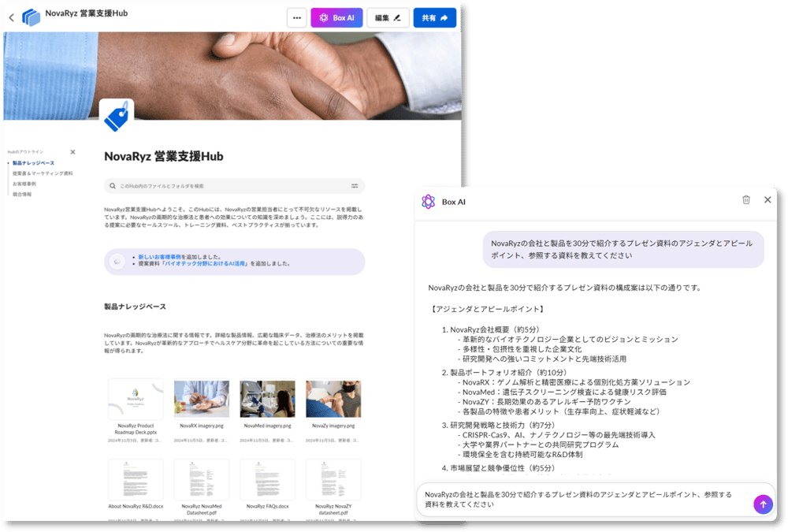The height and width of the screenshot is (532, 788).
Task: Open Box AI from the purple button
Action: point(336,17)
